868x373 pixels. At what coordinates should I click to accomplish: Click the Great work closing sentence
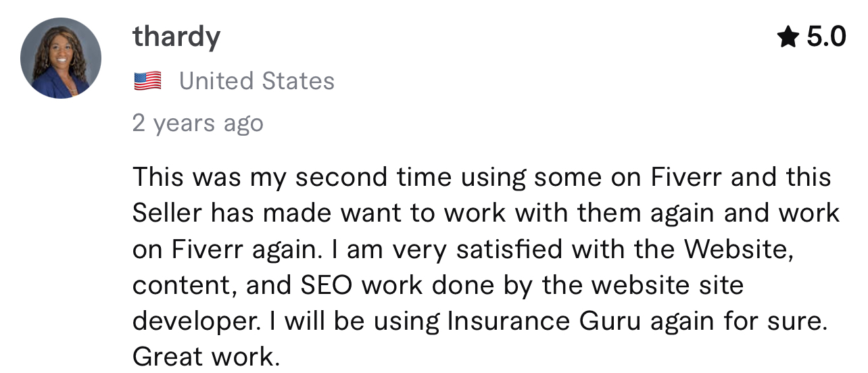(206, 357)
